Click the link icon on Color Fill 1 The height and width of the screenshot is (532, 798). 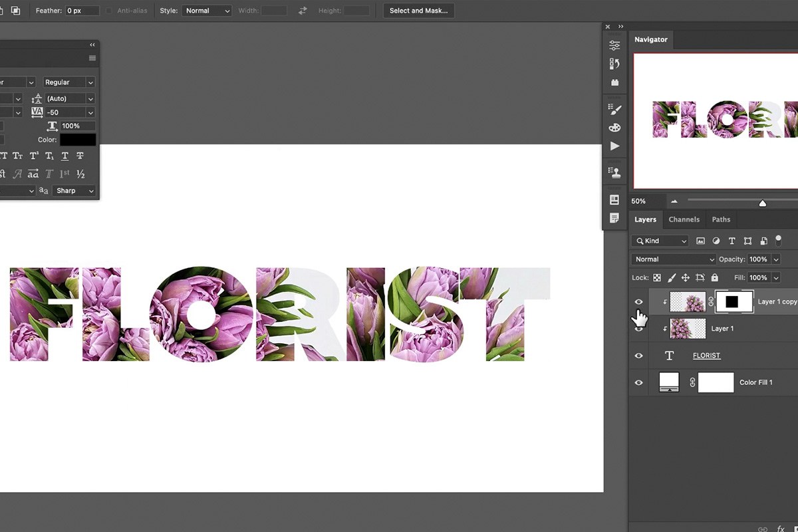pyautogui.click(x=692, y=382)
